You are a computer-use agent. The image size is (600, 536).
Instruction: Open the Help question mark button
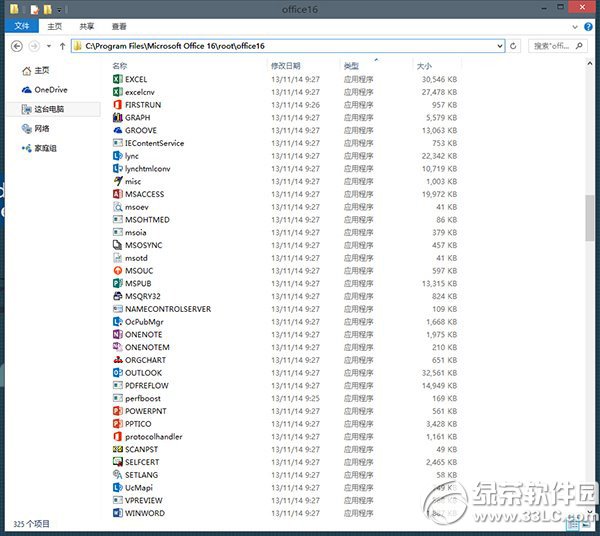pyautogui.click(x=588, y=26)
